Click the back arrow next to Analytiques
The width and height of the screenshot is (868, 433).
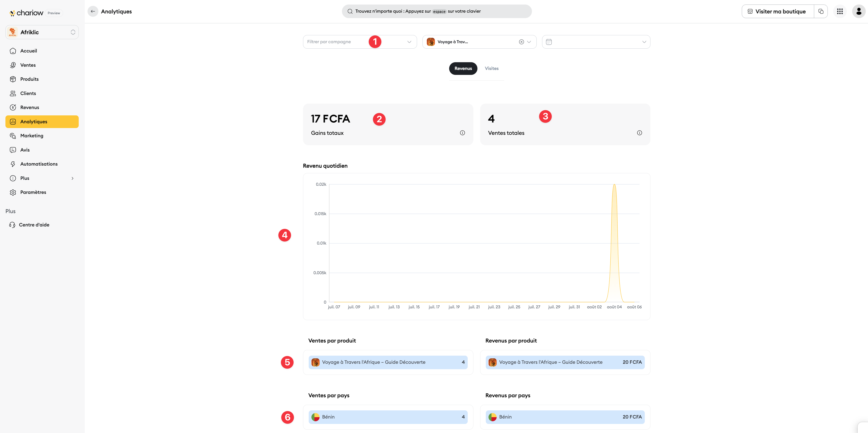(93, 12)
